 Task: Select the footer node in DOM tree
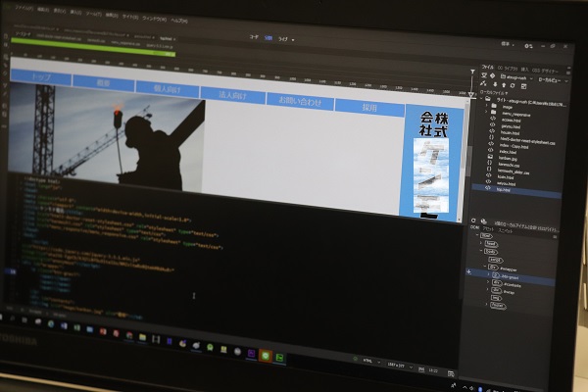(498, 306)
